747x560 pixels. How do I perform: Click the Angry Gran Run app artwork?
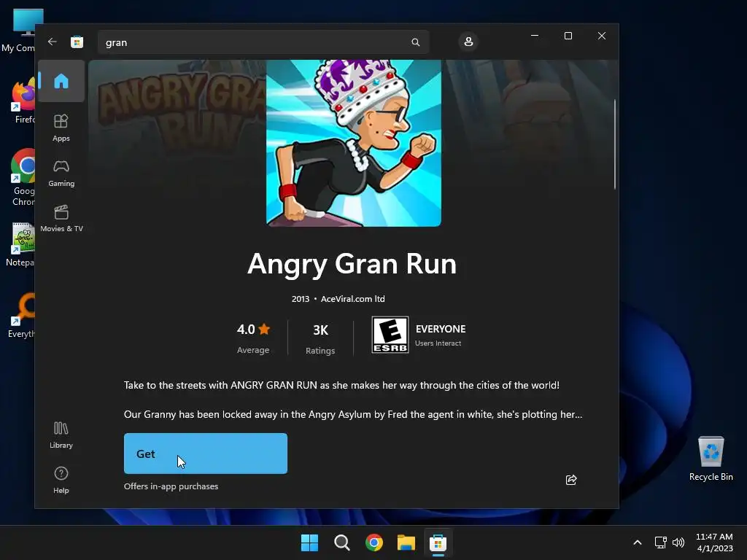(354, 143)
